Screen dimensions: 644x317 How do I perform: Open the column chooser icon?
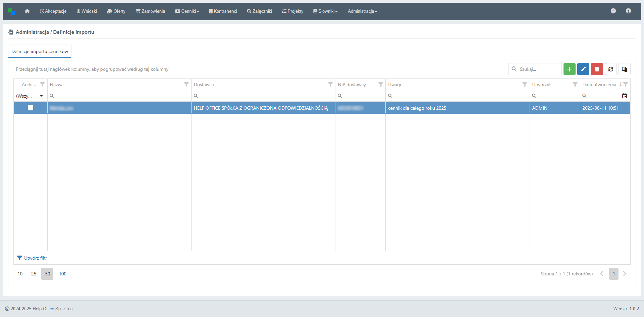coord(625,69)
